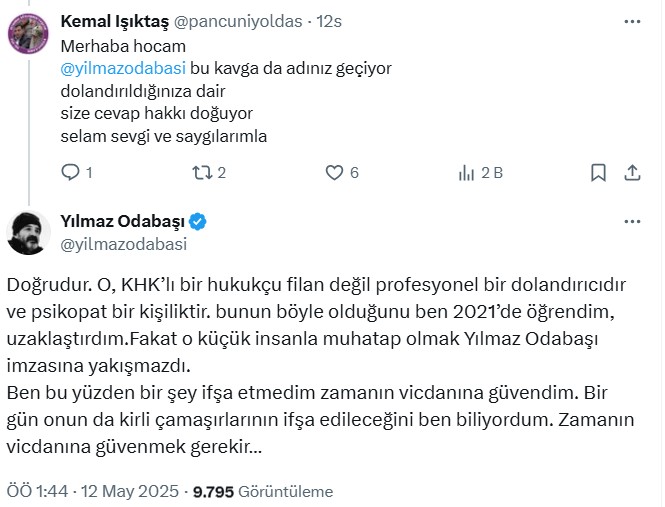Viewport: 665px width, 507px height.
Task: Like Kemal Işıktaş's tweet
Action: [334, 173]
